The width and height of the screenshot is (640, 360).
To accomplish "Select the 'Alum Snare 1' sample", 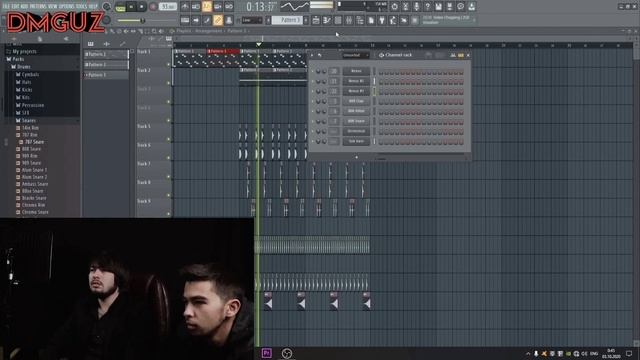I will tap(34, 170).
